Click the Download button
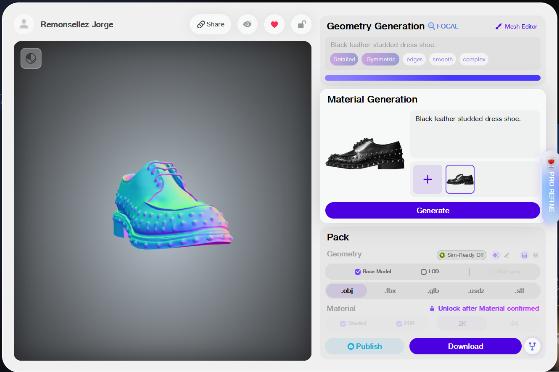Image resolution: width=559 pixels, height=372 pixels. coord(465,346)
